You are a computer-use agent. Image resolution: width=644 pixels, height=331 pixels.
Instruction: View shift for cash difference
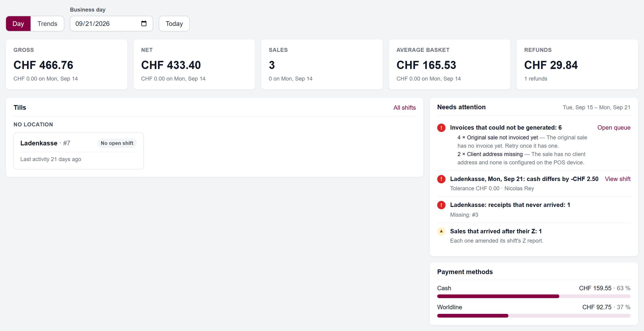click(x=618, y=179)
